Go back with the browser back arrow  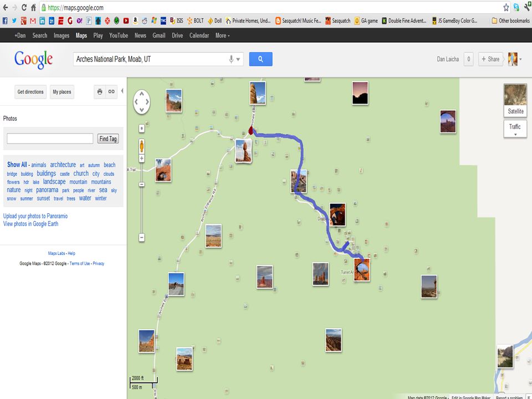5,7
